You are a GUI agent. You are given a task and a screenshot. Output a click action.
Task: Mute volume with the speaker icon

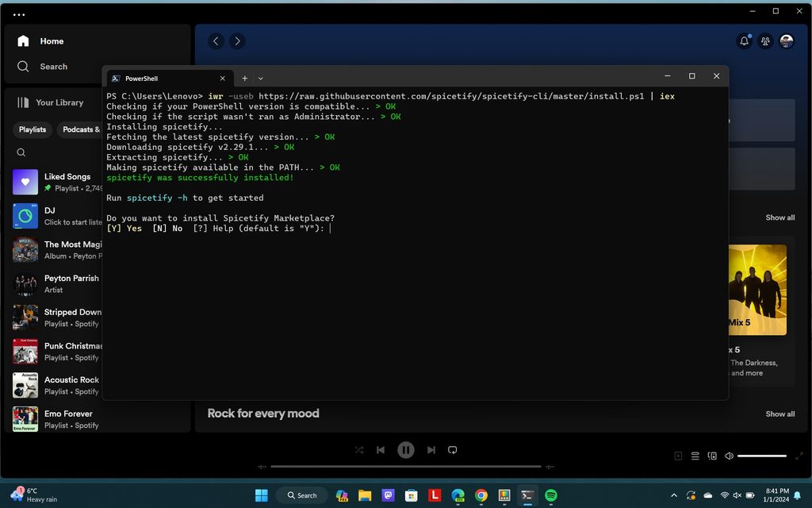coord(729,456)
